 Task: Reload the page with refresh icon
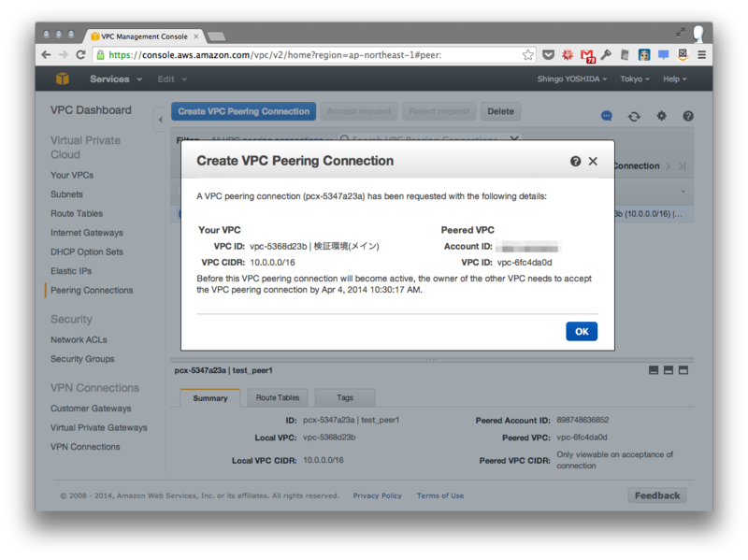pyautogui.click(x=80, y=55)
